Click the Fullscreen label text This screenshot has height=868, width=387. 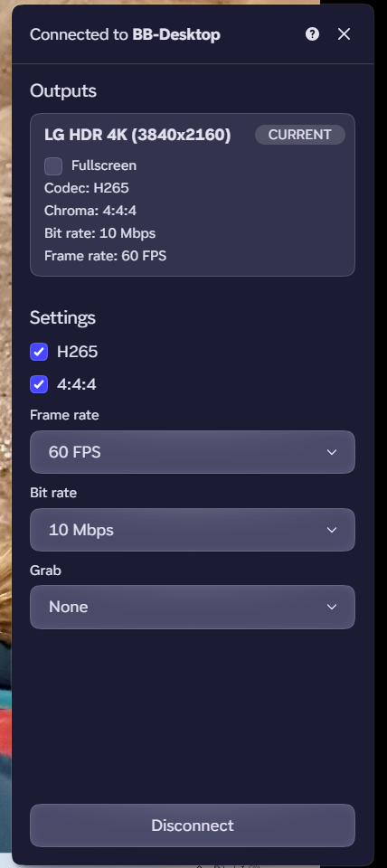pyautogui.click(x=104, y=165)
